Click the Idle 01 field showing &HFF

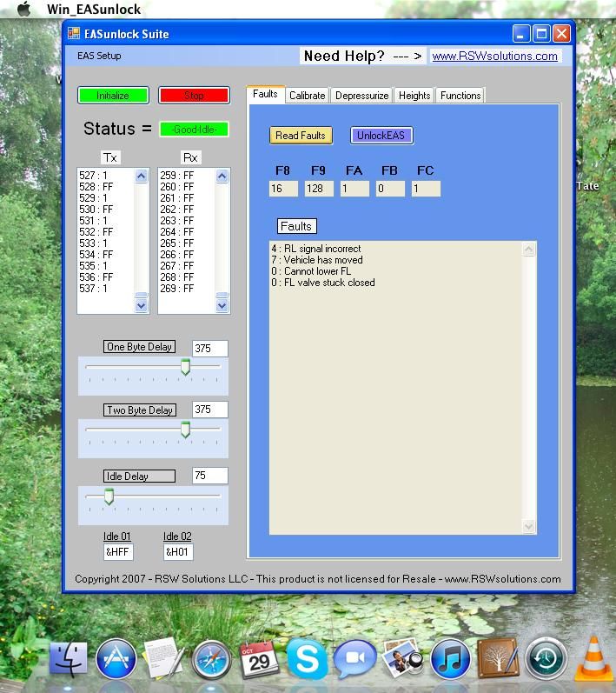click(x=118, y=552)
